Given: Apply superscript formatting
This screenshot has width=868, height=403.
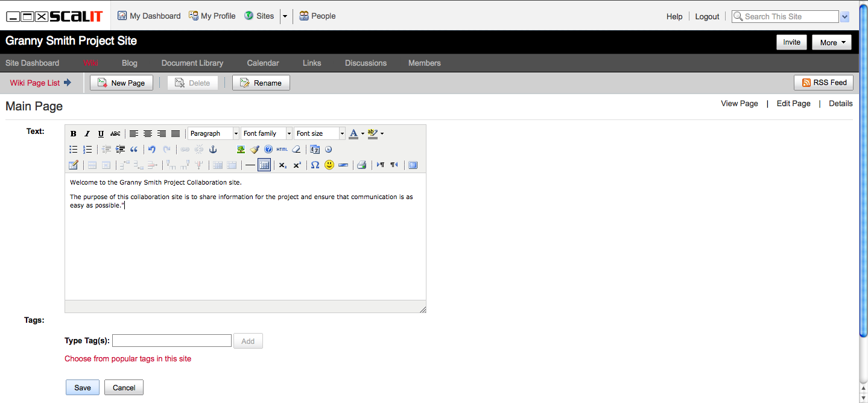Looking at the screenshot, I should point(297,165).
